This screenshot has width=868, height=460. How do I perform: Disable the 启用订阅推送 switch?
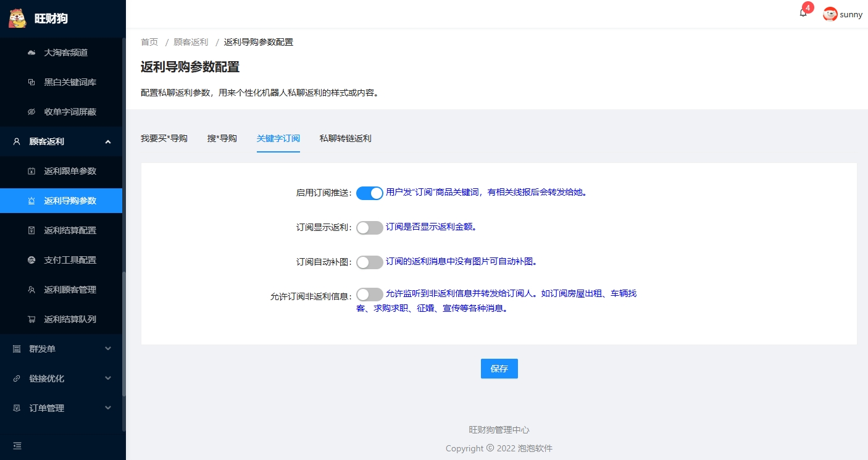[369, 193]
